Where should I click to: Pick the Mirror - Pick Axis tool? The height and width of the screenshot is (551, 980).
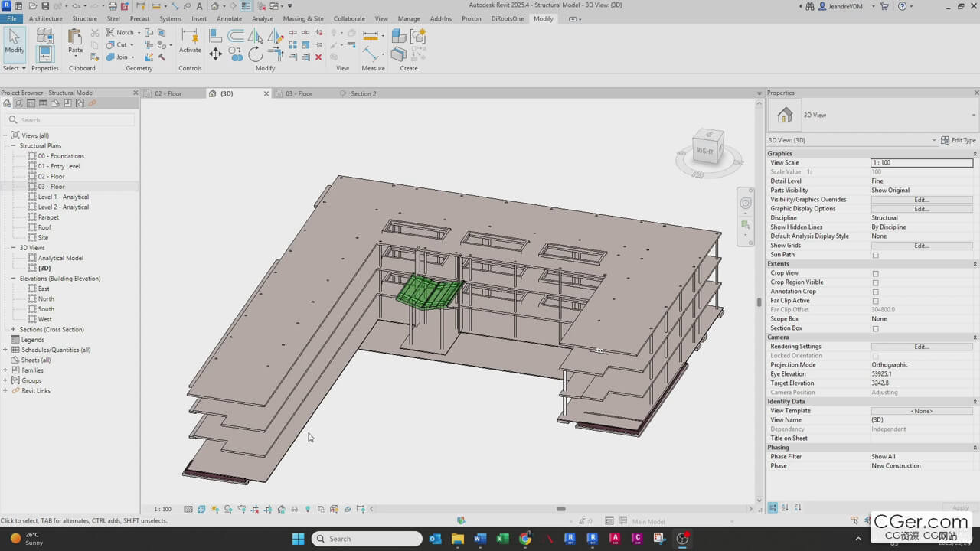pos(256,35)
